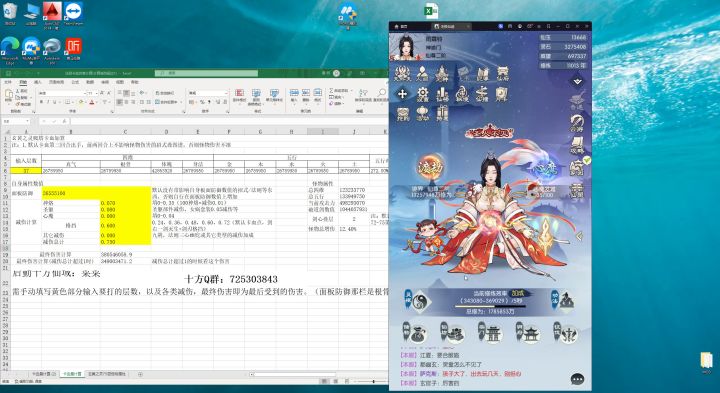Click the fill color bucket swatch in Excel
720x393 pixels.
tap(81, 102)
